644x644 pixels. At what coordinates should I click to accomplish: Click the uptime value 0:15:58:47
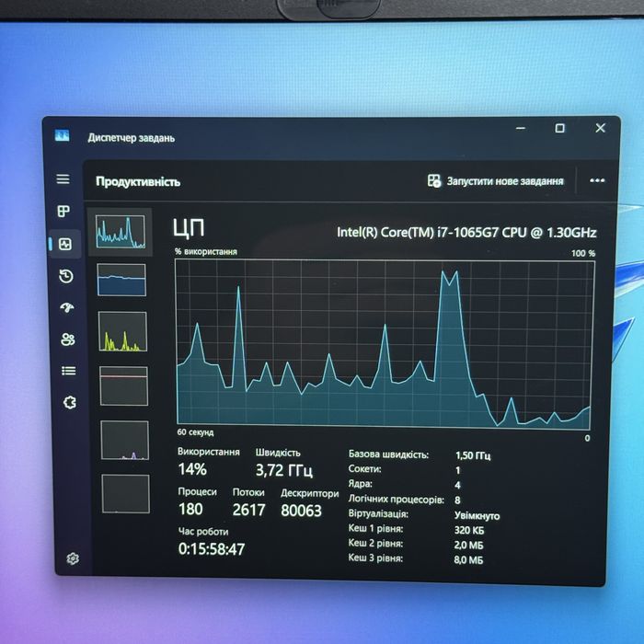(x=212, y=549)
